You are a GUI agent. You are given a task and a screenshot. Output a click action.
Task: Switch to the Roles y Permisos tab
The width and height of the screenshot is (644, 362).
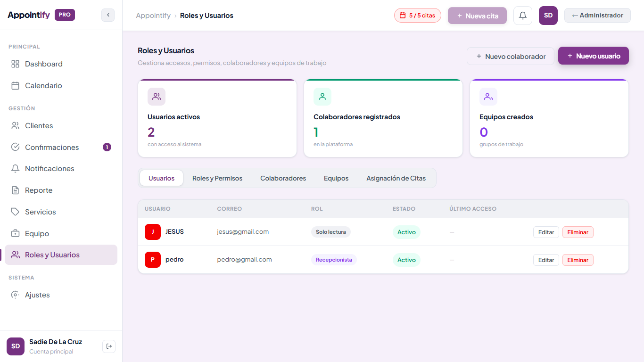[x=217, y=178]
